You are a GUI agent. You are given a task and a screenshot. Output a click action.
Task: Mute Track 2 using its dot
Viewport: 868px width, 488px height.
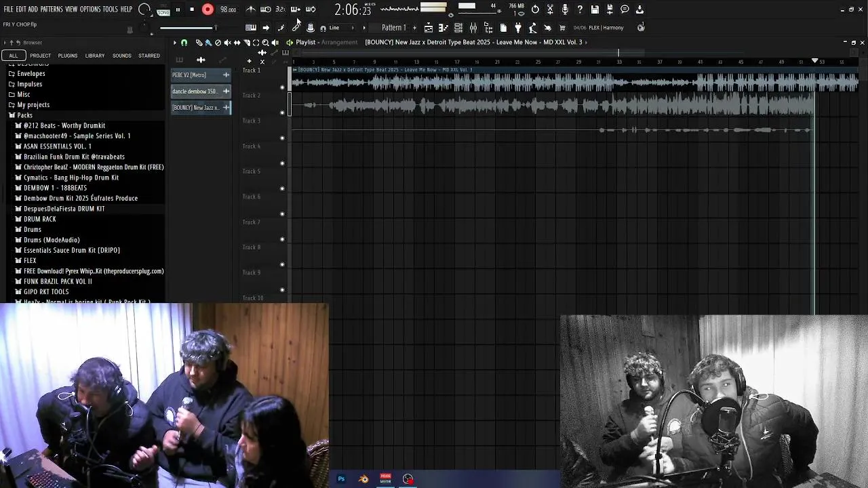282,112
